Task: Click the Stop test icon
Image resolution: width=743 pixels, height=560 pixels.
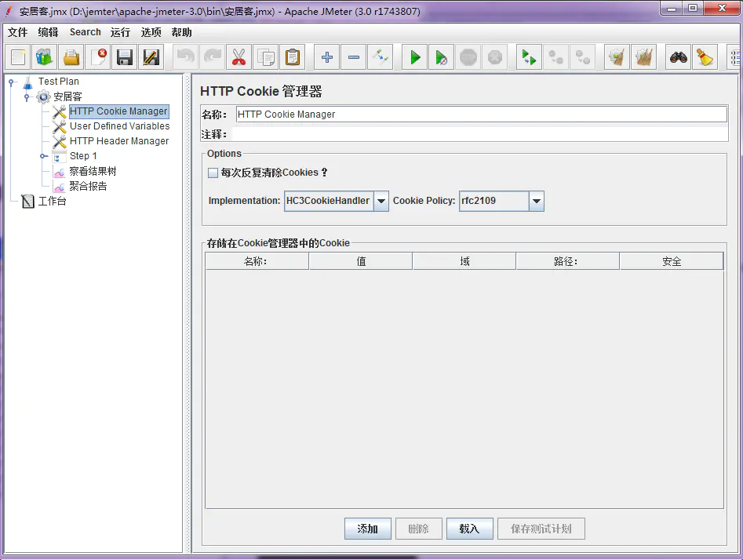Action: pos(468,57)
